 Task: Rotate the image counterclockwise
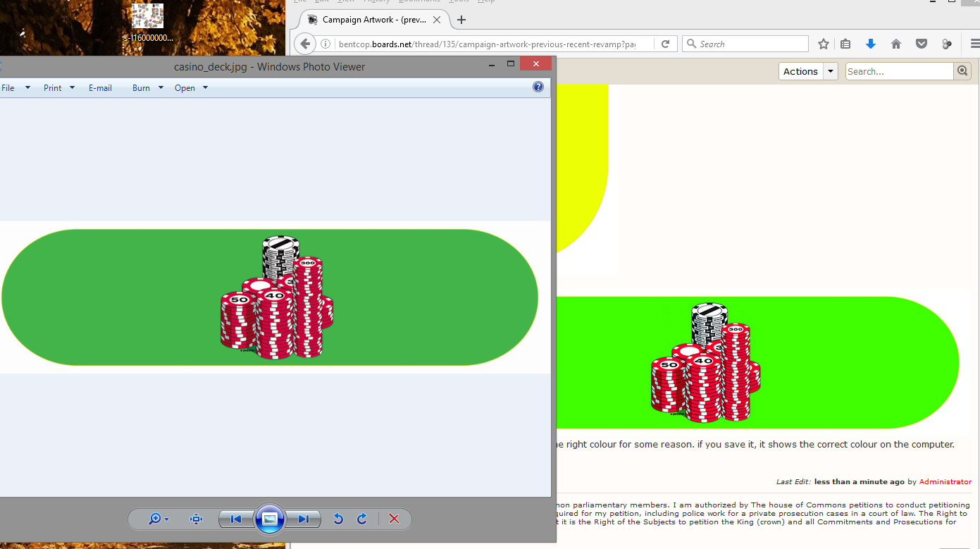click(338, 519)
